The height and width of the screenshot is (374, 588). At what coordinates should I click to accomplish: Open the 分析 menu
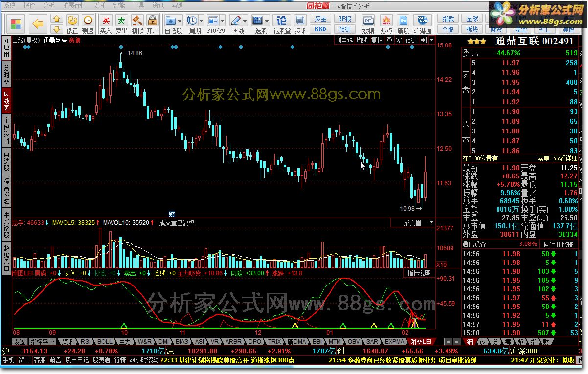(x=48, y=5)
